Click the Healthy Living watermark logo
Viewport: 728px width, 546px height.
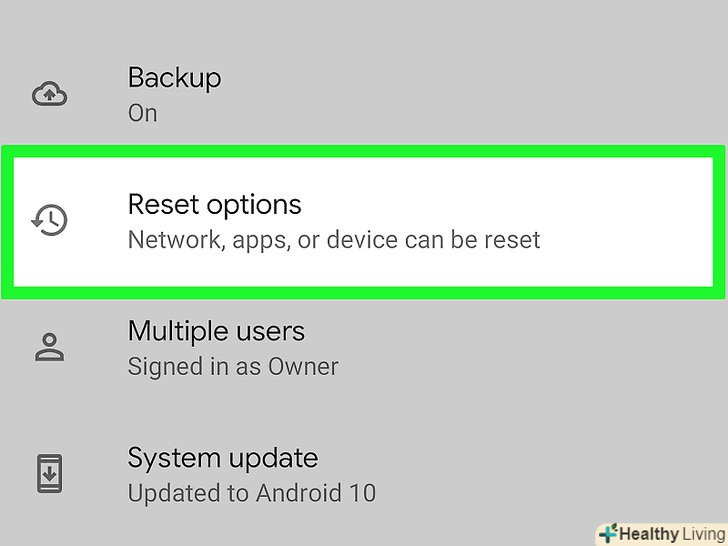(x=663, y=534)
